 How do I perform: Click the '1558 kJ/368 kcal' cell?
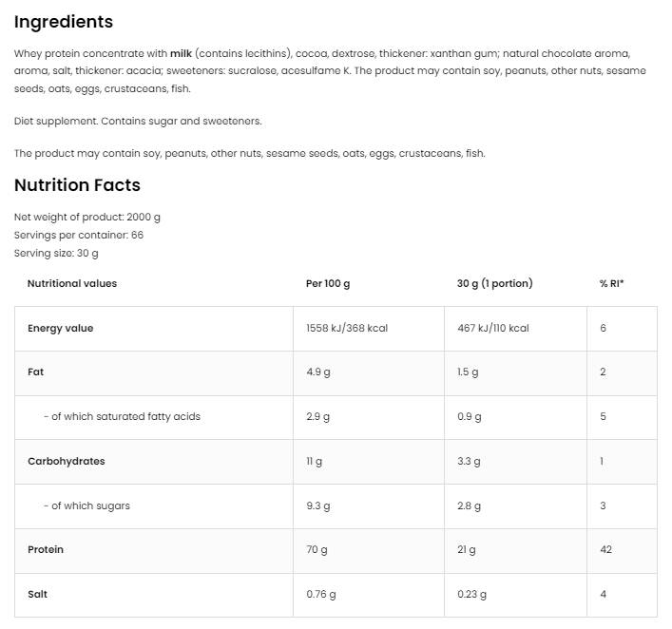click(347, 329)
